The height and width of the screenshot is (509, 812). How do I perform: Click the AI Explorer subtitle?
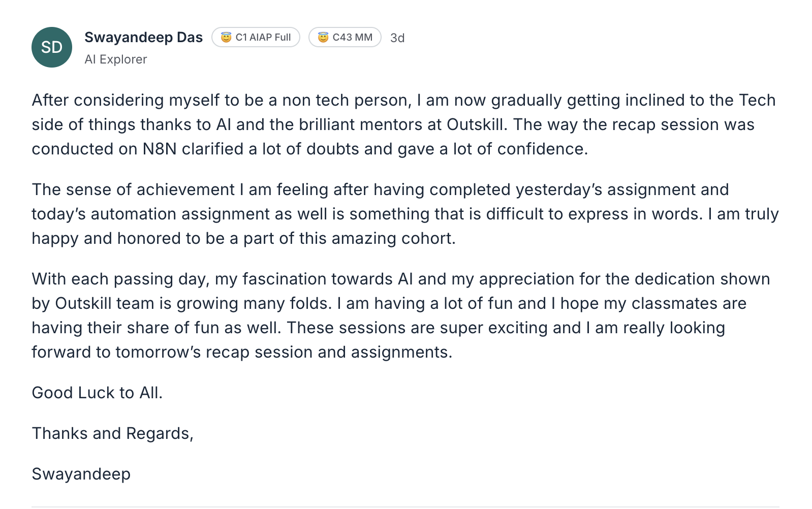coord(116,59)
